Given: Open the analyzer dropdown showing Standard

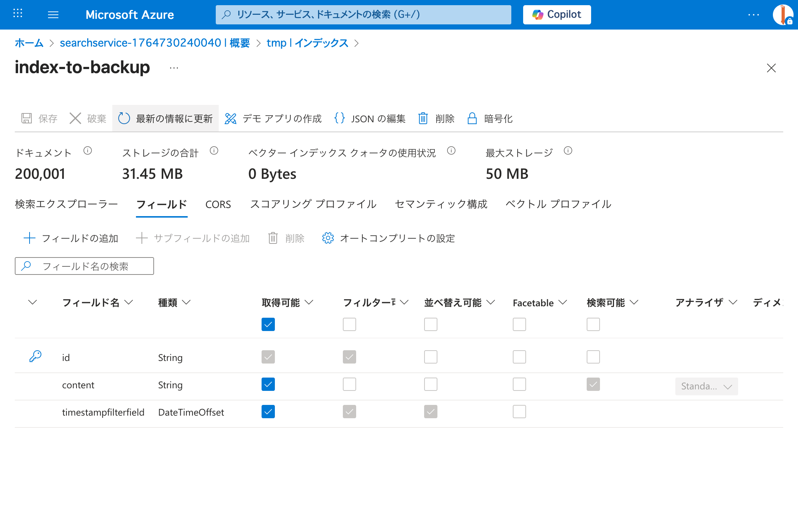Looking at the screenshot, I should [706, 386].
